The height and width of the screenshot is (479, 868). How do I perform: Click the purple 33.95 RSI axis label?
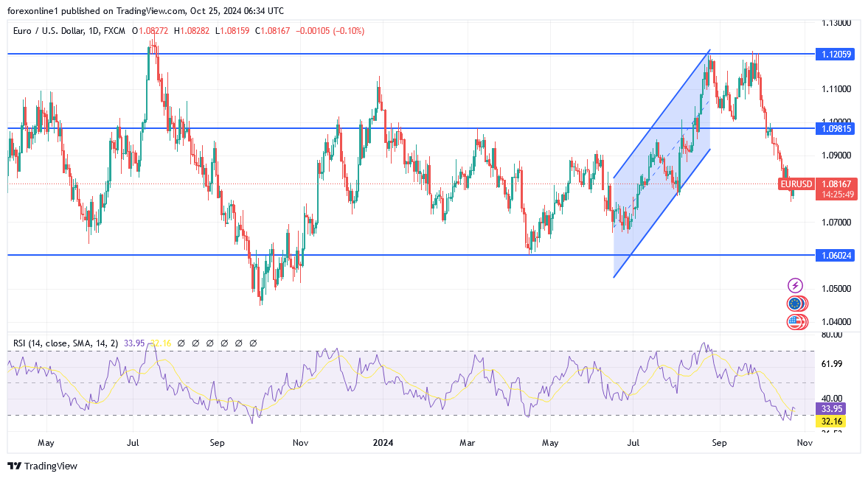pyautogui.click(x=831, y=409)
